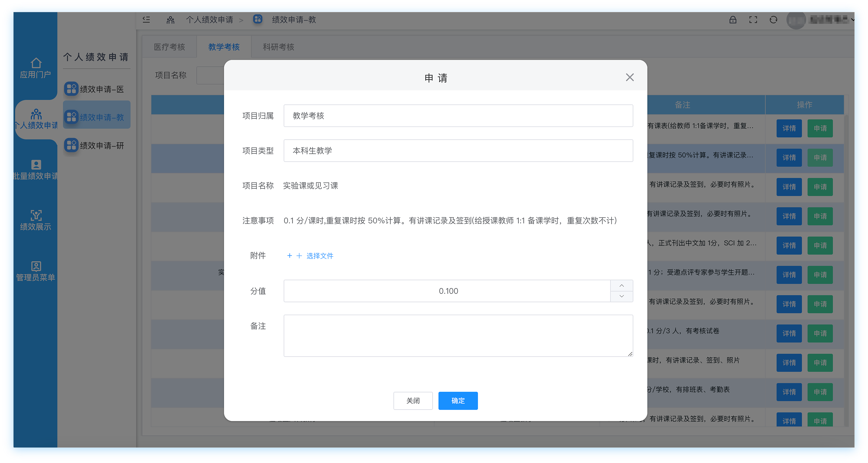Screen dimensions: 868x463
Task: Click the 注意事项 text starting 0.1 分/课时
Action: point(450,221)
